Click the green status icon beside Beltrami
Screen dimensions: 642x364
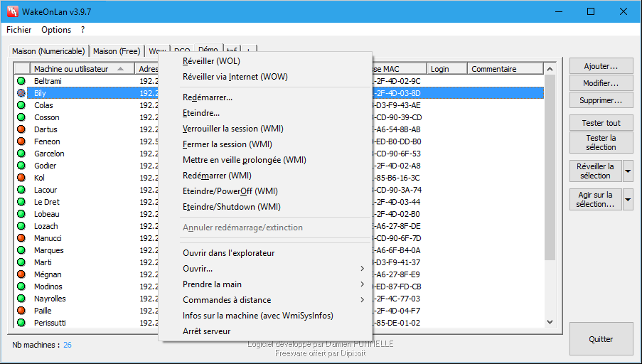[21, 81]
